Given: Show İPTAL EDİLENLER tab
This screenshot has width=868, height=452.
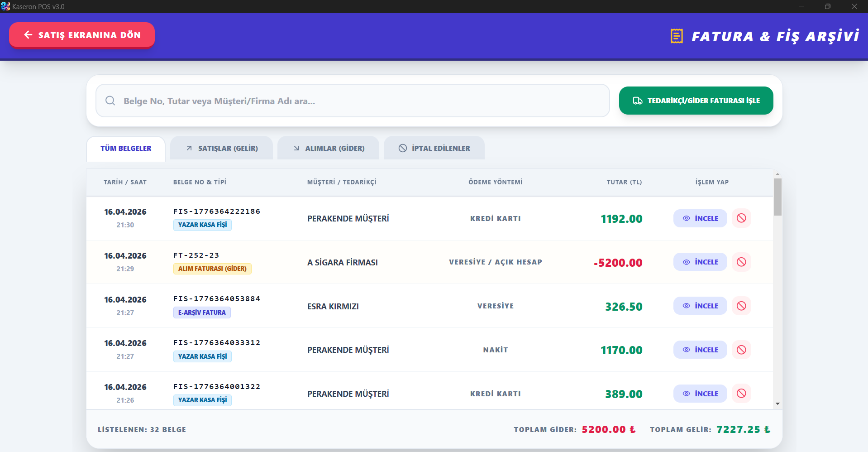Looking at the screenshot, I should (x=434, y=149).
